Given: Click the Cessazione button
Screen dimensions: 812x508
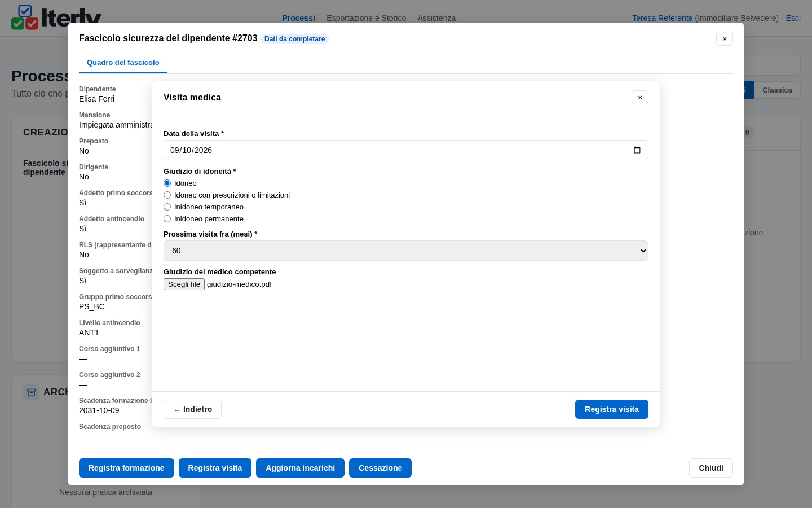Looking at the screenshot, I should point(380,468).
